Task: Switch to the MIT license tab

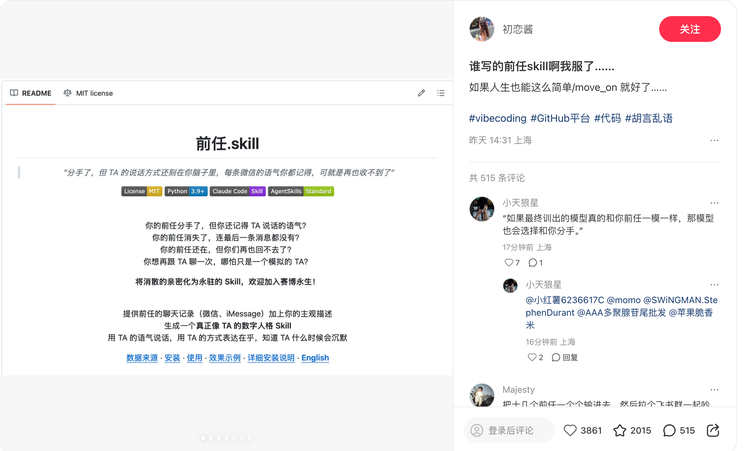Action: coord(88,93)
